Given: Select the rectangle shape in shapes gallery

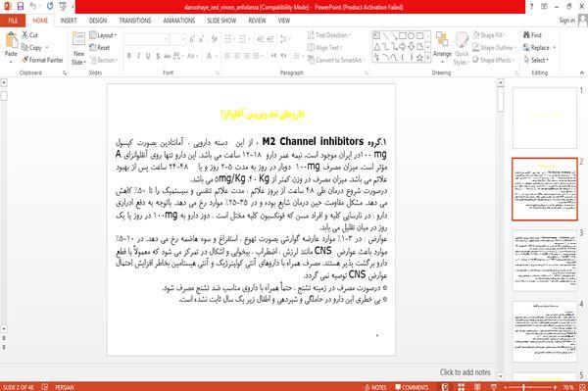Looking at the screenshot, I should coord(403,36).
